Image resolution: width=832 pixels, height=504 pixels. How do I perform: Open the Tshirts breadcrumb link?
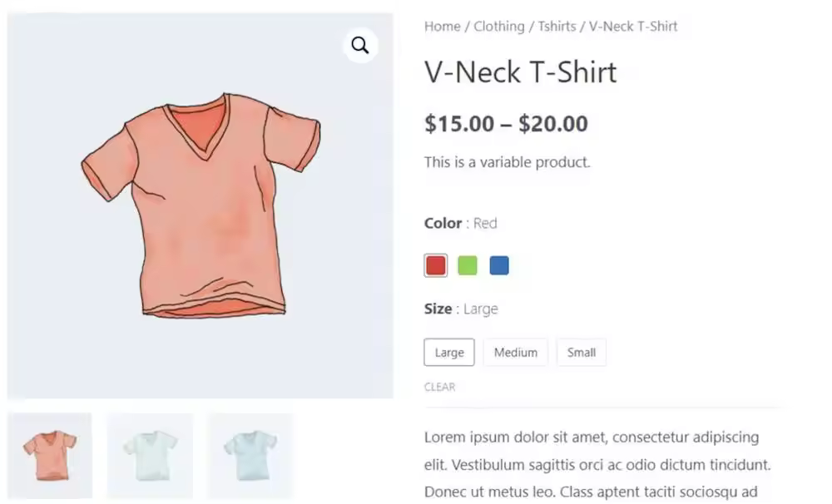click(x=557, y=27)
